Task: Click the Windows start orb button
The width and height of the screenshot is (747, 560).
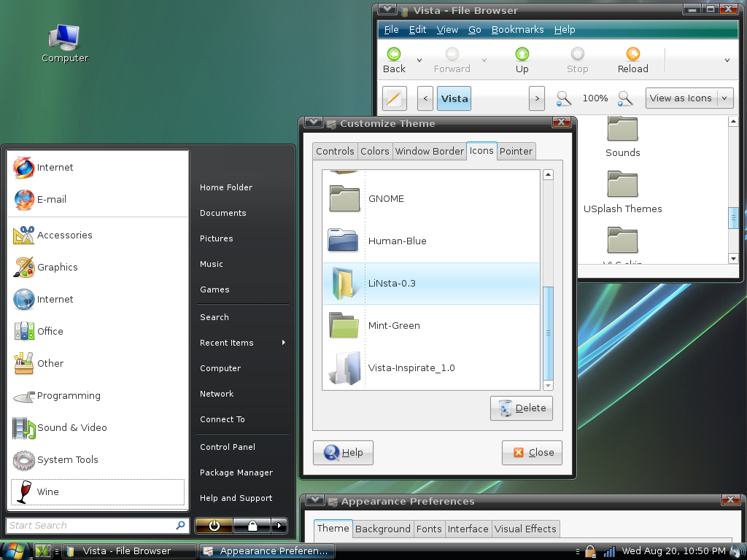Action: 15,551
